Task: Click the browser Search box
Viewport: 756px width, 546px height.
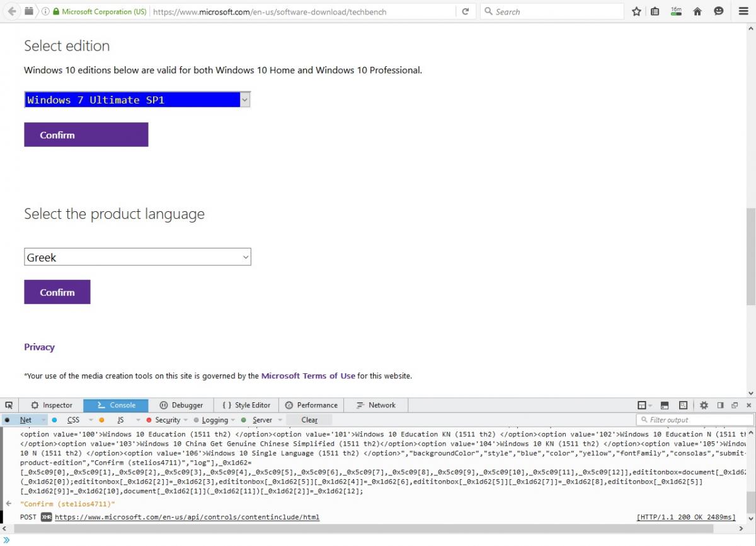Action: coord(552,11)
